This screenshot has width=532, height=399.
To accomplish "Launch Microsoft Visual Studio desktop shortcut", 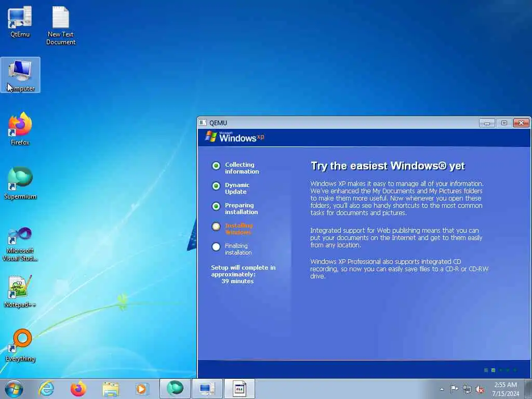I will point(20,244).
